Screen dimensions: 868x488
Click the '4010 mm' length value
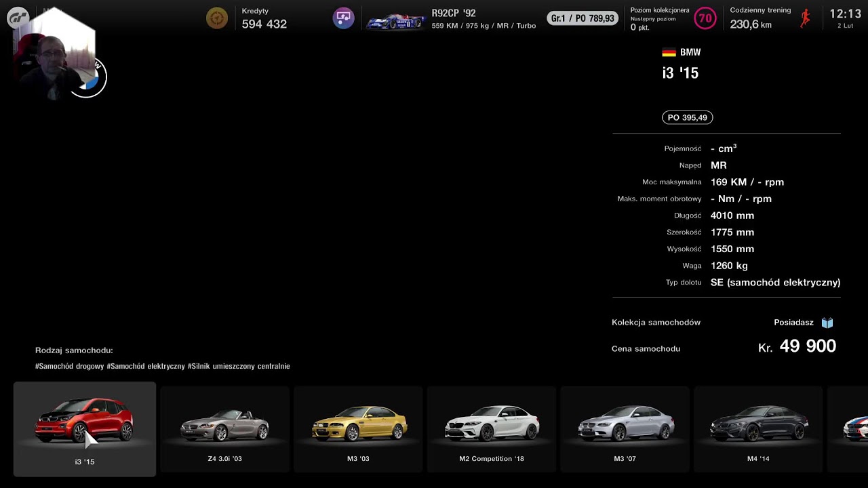tap(732, 216)
